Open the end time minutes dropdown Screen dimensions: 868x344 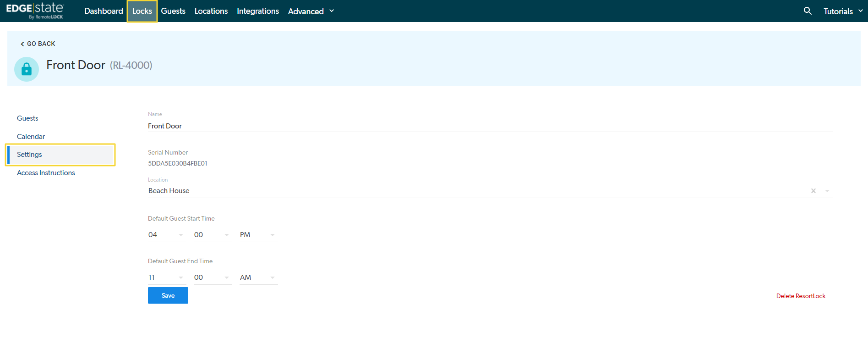click(212, 277)
